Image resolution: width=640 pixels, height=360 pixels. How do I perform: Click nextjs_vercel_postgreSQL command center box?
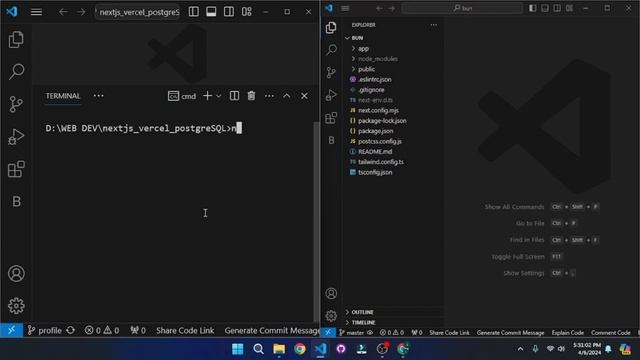pyautogui.click(x=138, y=12)
